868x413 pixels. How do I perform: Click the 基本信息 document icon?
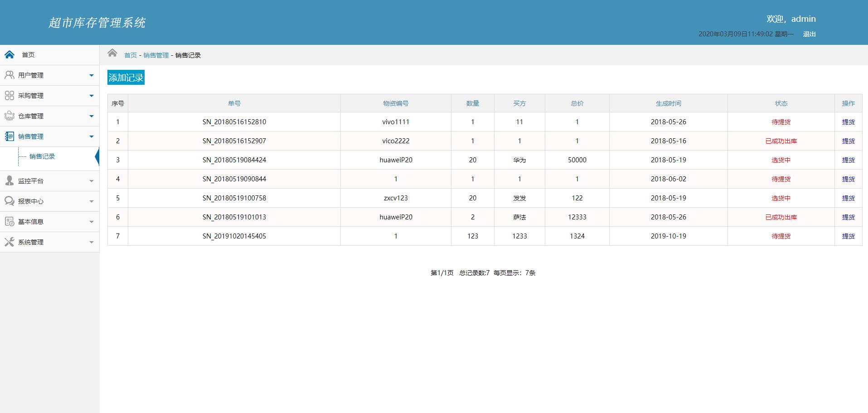click(10, 222)
